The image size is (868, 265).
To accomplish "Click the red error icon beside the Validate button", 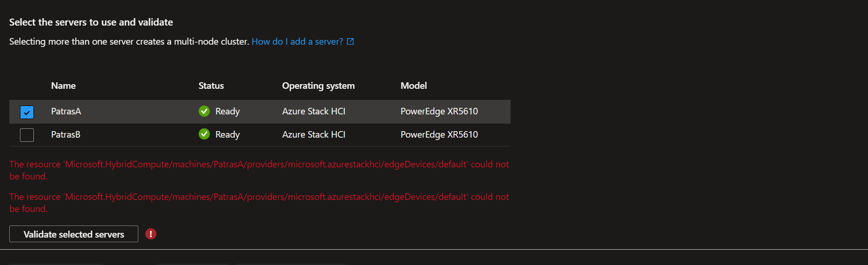I will 151,234.
